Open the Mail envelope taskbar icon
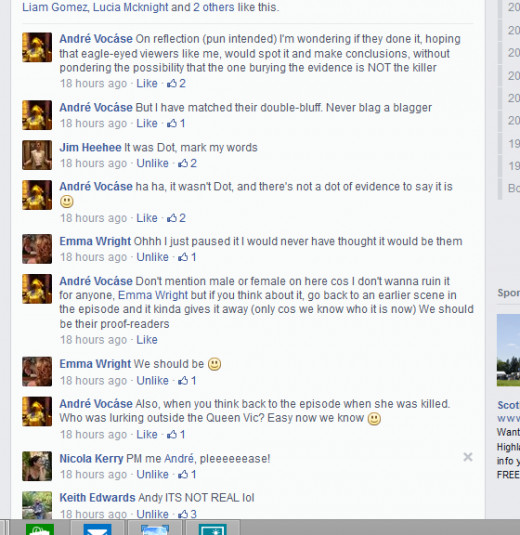Screen dimensions: 520x535 (x=97, y=529)
